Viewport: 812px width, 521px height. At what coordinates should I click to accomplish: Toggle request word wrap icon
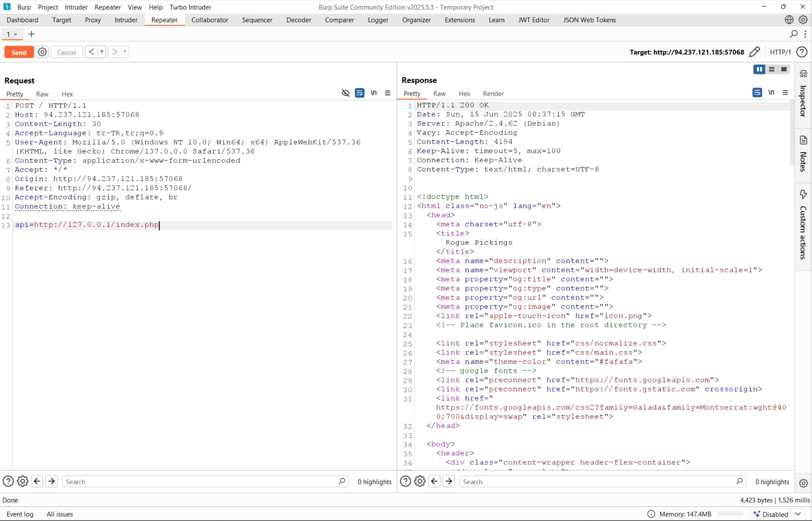(359, 93)
